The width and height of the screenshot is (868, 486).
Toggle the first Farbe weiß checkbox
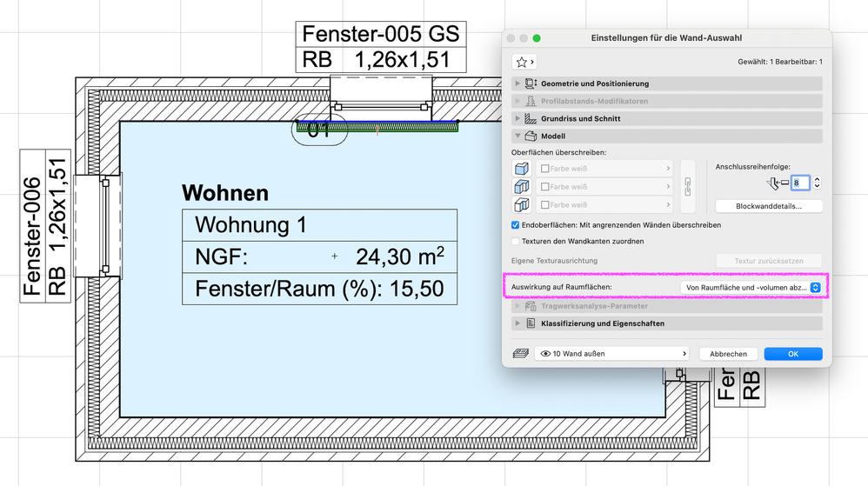point(545,169)
